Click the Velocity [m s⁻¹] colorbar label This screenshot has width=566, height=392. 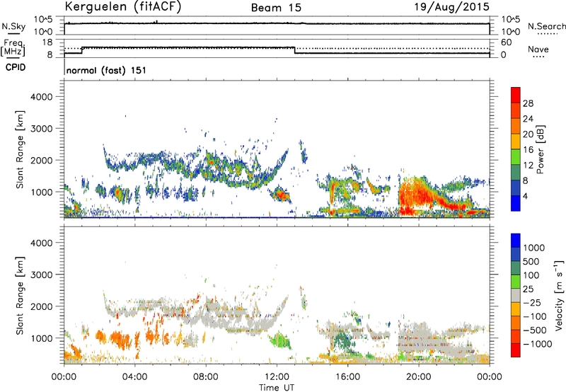pos(559,295)
